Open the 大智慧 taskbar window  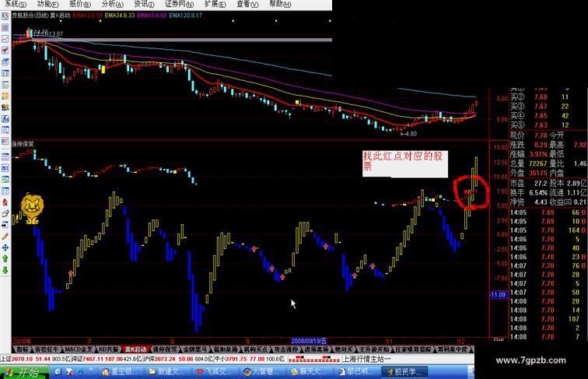pyautogui.click(x=264, y=372)
